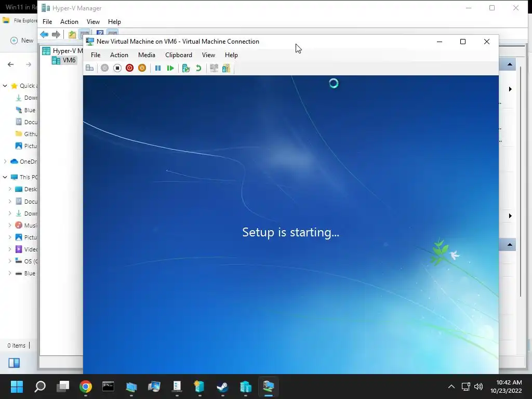Reset the VM with the green play-bar icon
The width and height of the screenshot is (532, 399).
170,68
